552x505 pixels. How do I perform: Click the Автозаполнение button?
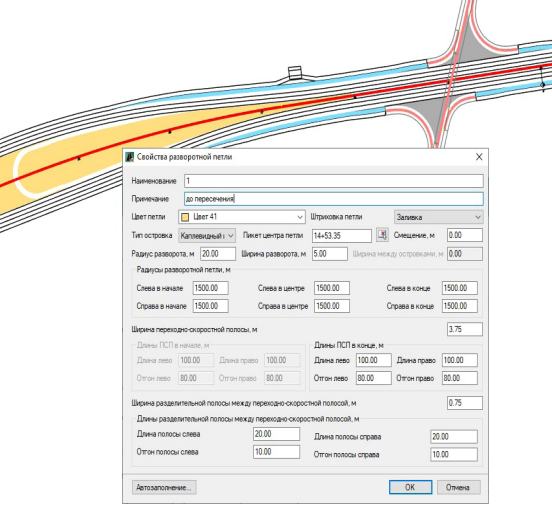(164, 487)
